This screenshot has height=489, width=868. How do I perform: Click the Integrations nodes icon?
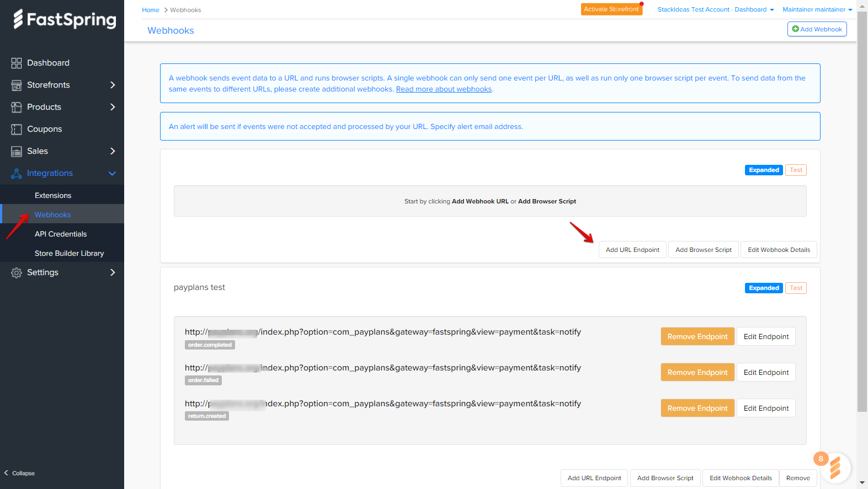[x=17, y=173]
